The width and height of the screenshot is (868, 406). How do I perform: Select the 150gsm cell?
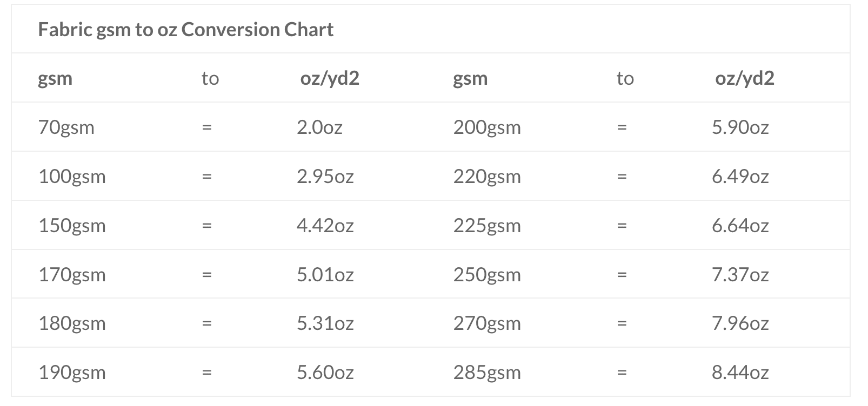click(x=72, y=226)
